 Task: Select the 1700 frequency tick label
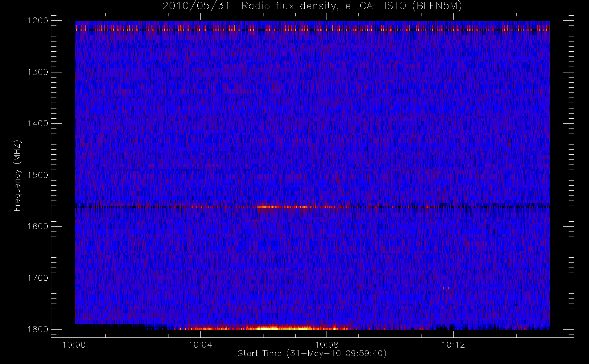click(x=38, y=278)
